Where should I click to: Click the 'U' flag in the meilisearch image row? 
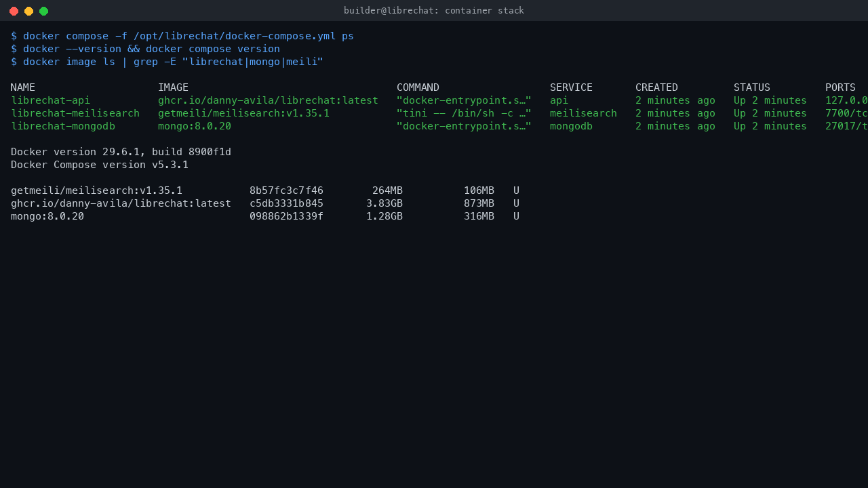516,190
